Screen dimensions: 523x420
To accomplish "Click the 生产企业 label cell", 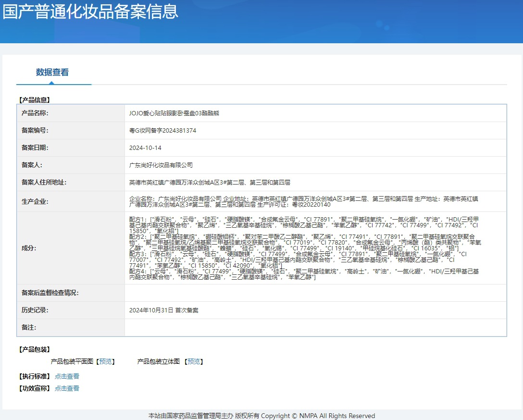I will (71, 202).
